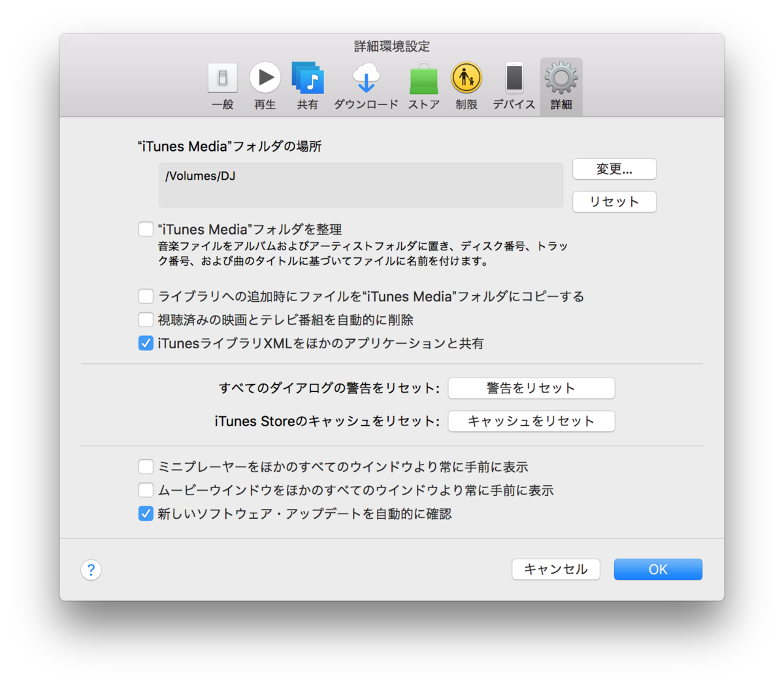Image resolution: width=784 pixels, height=686 pixels.
Task: Toggle 視聴済みの映画とテレビ番組を自動的に削除 checkbox
Action: click(146, 320)
